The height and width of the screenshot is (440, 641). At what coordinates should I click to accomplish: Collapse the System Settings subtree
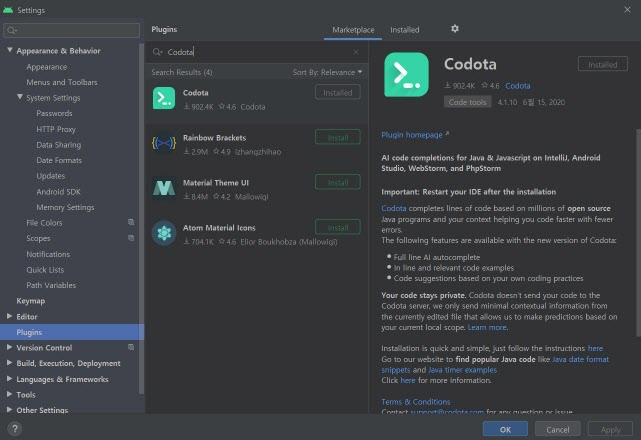click(x=20, y=97)
